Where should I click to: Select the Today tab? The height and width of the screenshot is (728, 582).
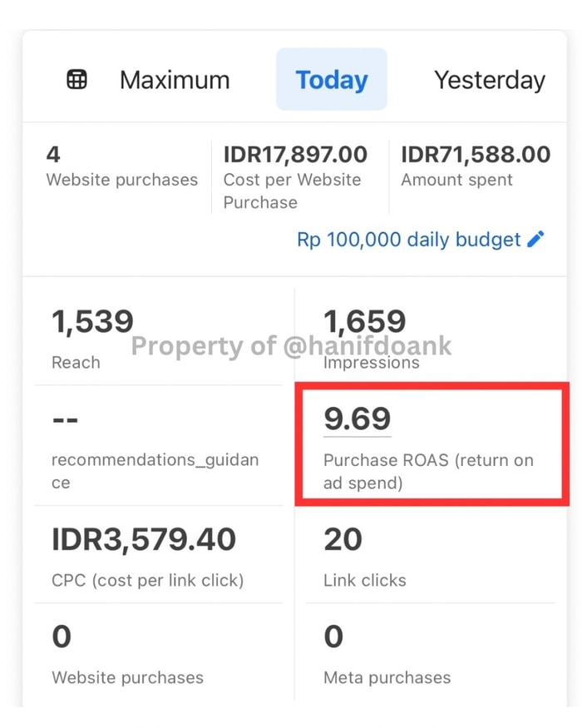(332, 79)
